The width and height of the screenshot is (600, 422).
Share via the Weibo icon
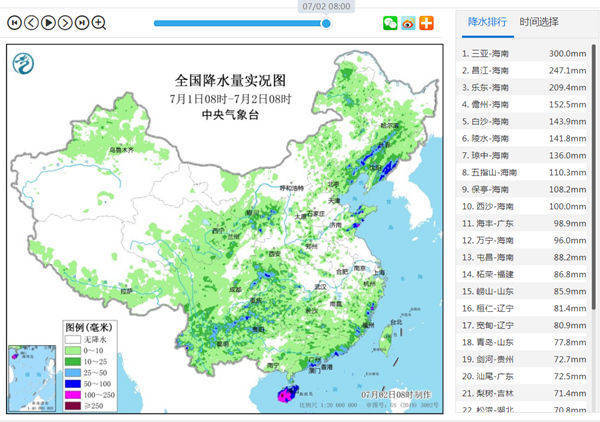point(408,23)
